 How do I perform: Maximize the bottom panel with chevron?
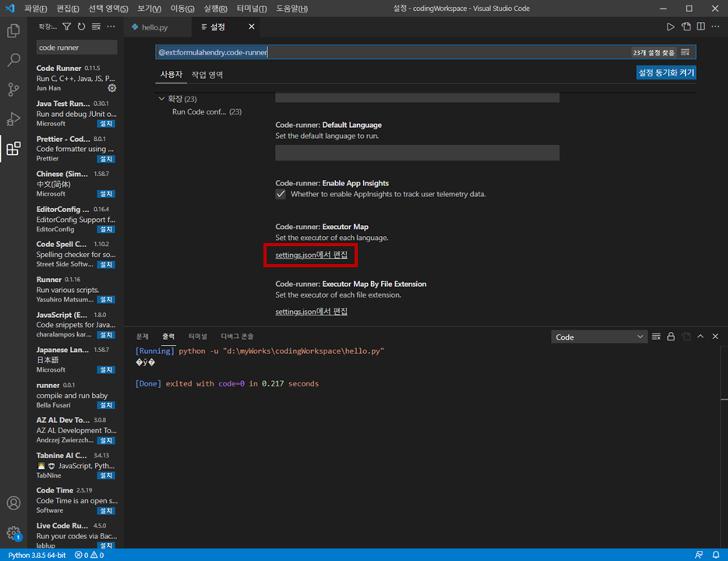[701, 337]
